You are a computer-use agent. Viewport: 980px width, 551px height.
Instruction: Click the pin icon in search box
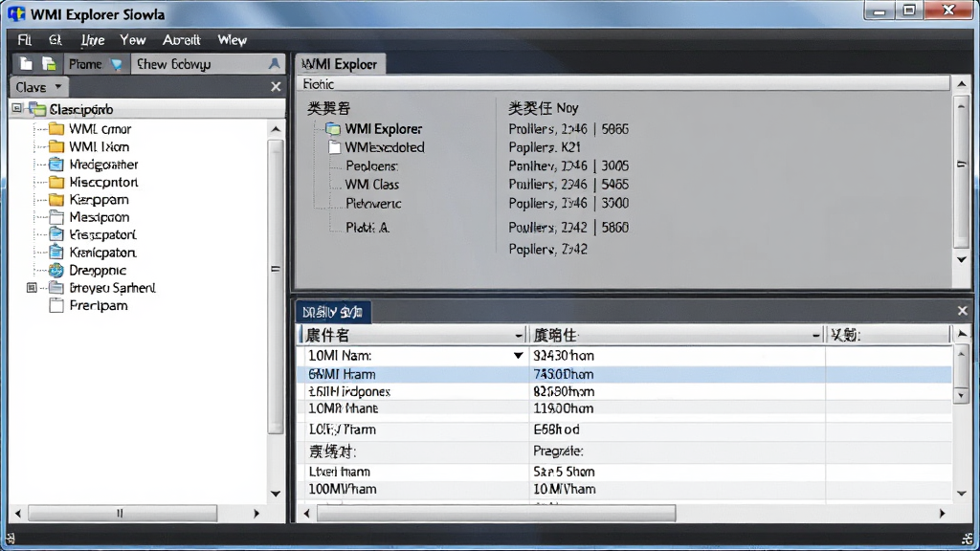(274, 64)
